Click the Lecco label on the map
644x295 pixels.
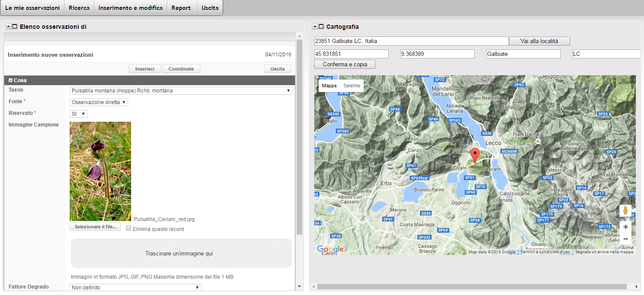(x=494, y=143)
